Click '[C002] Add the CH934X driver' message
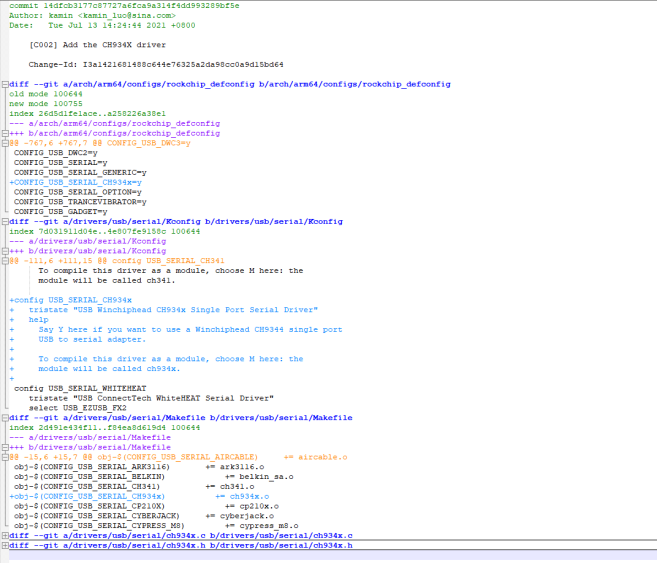Image resolution: width=657 pixels, height=563 pixels. 97,45
